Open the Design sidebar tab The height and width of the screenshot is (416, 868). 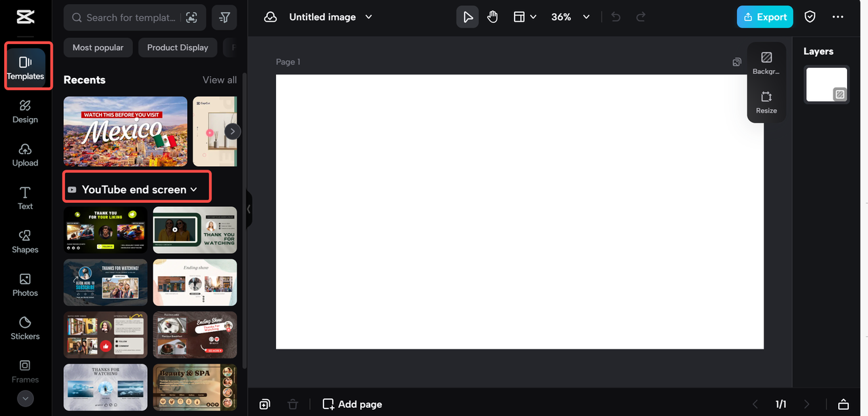click(x=25, y=111)
